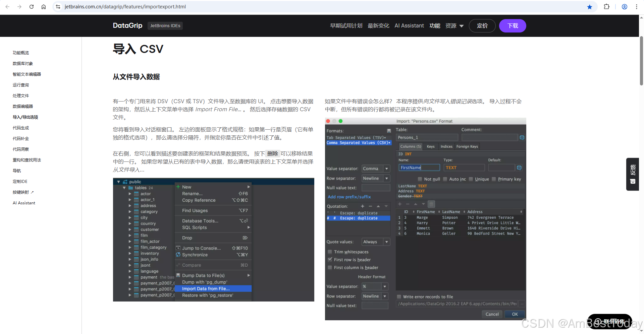This screenshot has width=644, height=334.
Task: Toggle First column is header checkbox
Action: [330, 268]
